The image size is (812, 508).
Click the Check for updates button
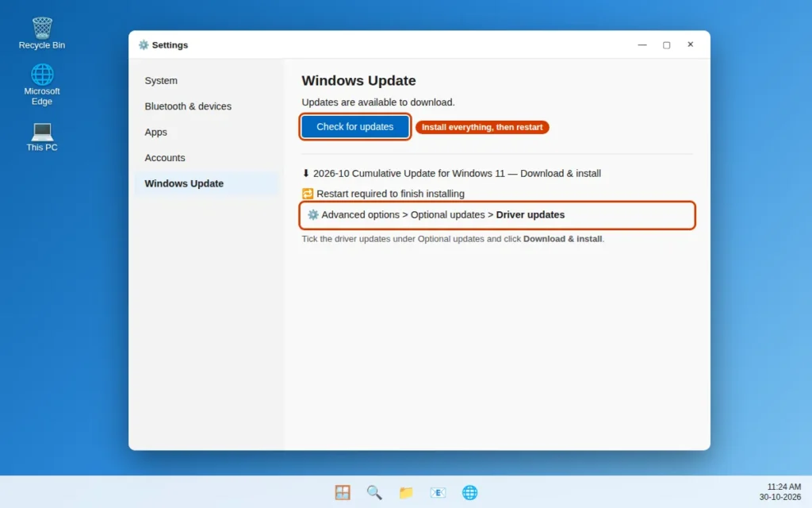[354, 127]
